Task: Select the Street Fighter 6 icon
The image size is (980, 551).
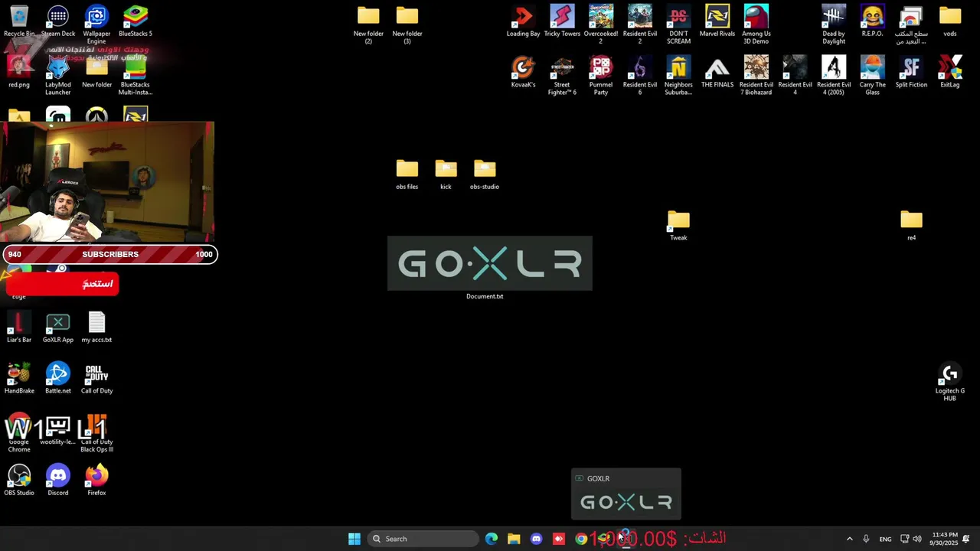Action: click(562, 77)
